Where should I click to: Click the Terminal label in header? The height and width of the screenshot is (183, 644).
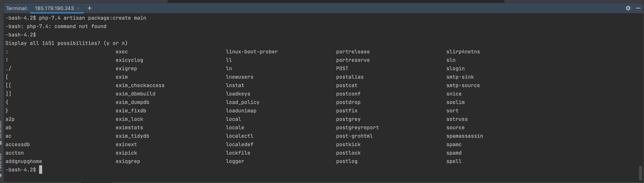pos(17,9)
